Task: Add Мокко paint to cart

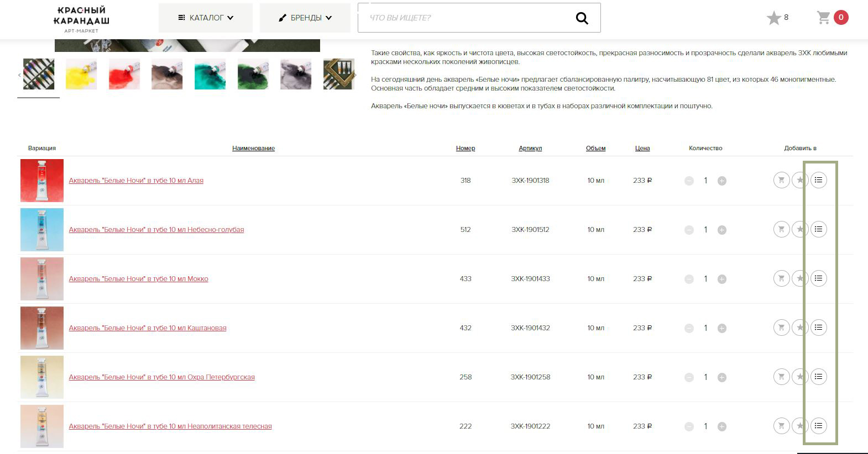Action: pyautogui.click(x=781, y=278)
